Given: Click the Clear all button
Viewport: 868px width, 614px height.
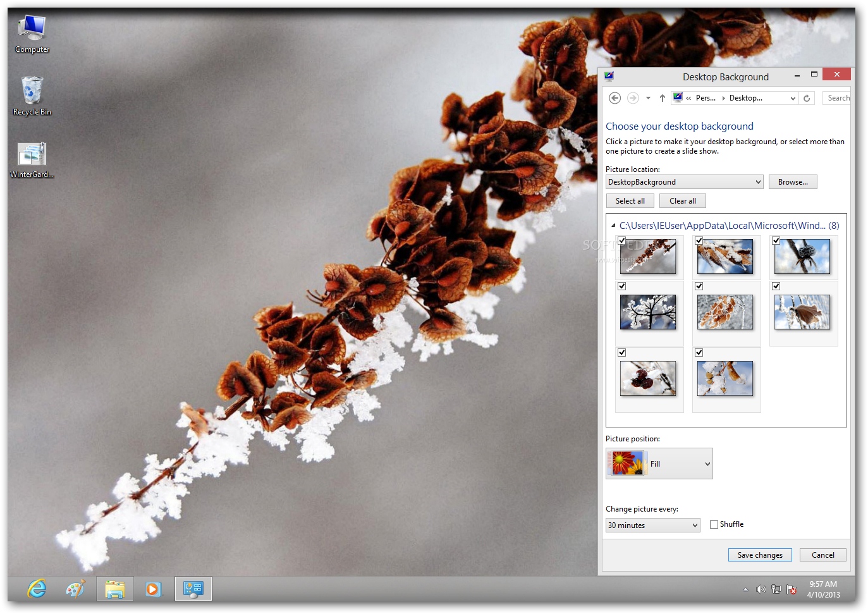Looking at the screenshot, I should click(683, 201).
